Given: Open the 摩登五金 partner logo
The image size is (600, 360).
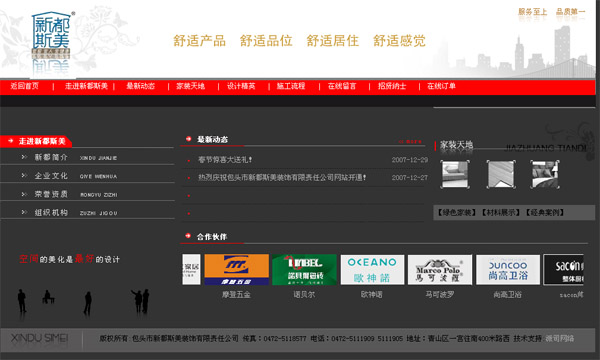Looking at the screenshot, I should [236, 270].
